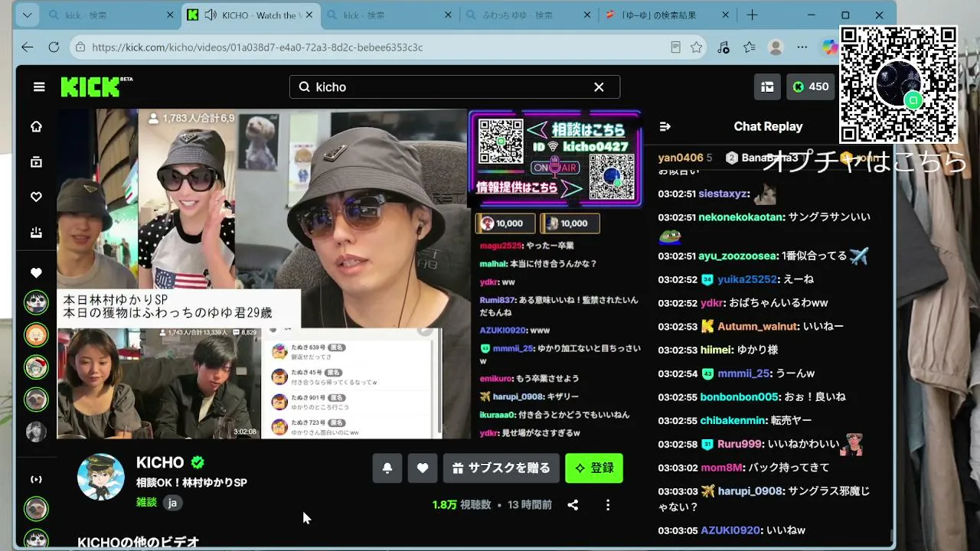980x551 pixels.
Task: Open Autumn_walnut's chat username
Action: point(757,327)
